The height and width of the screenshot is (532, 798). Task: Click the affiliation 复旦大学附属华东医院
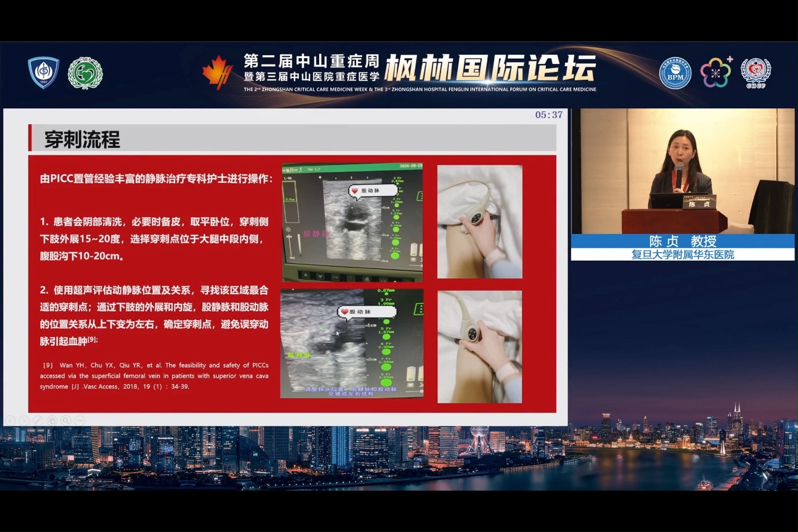pyautogui.click(x=683, y=255)
